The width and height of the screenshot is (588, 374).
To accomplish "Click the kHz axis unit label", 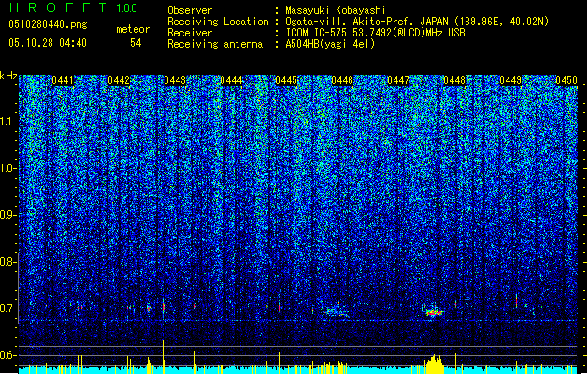I will 8,76.
